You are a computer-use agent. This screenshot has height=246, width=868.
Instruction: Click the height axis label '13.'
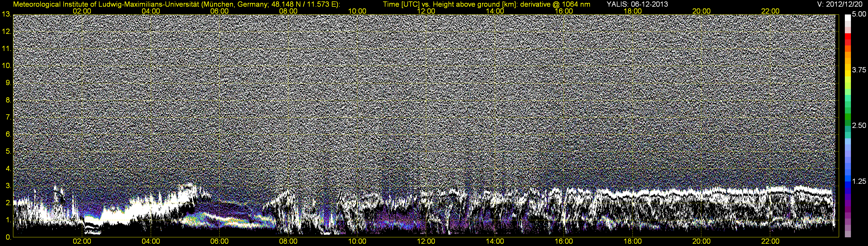tap(6, 14)
